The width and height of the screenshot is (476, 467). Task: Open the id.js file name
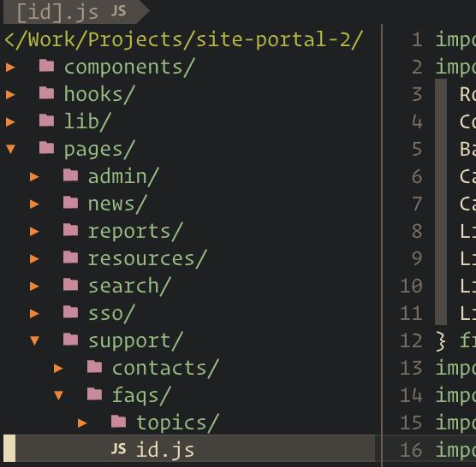165,450
